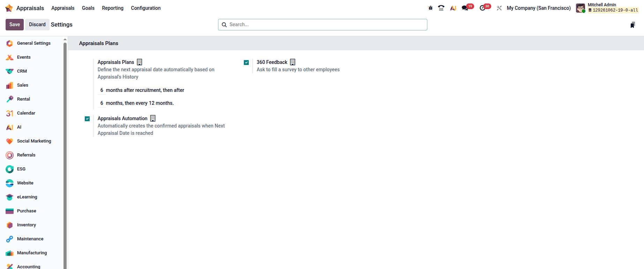644x269 pixels.
Task: Click company icon next to Appraisals Plans label
Action: pyautogui.click(x=140, y=62)
